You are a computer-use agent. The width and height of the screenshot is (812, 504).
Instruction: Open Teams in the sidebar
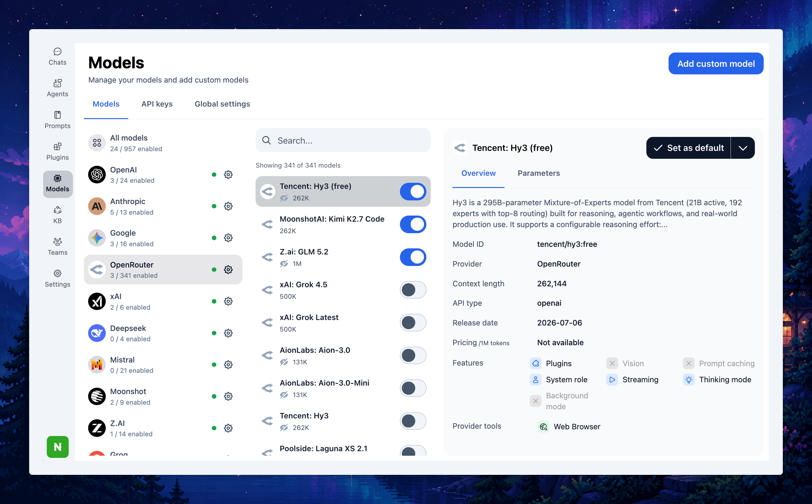tap(57, 247)
